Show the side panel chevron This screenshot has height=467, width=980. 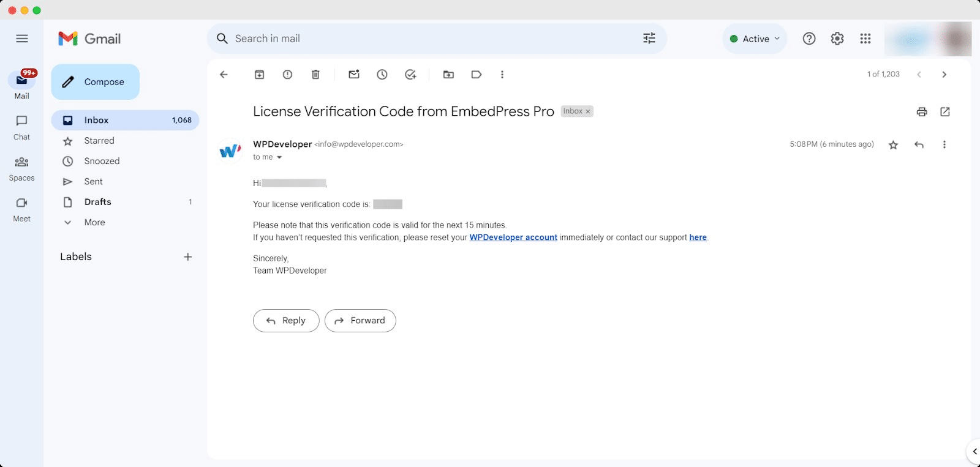974,452
